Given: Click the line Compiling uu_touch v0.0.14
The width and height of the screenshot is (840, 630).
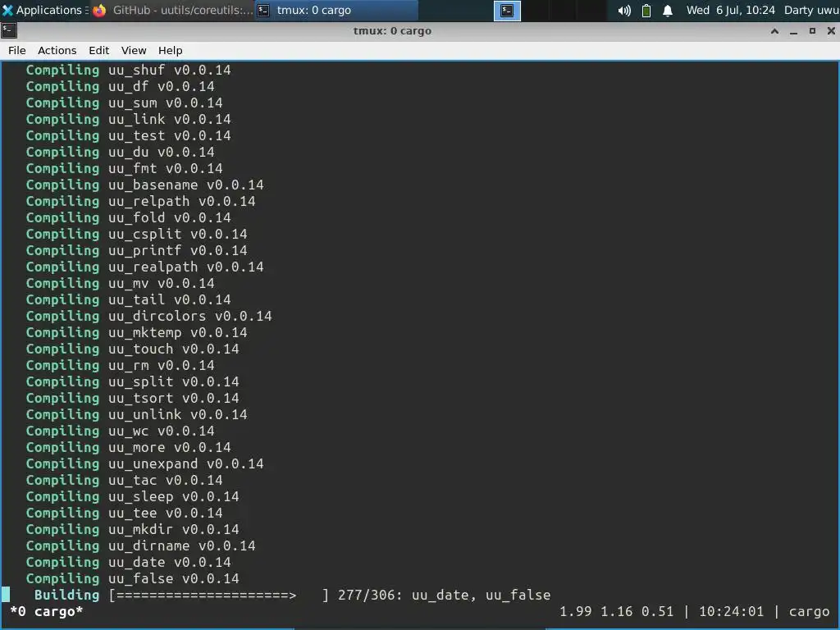Looking at the screenshot, I should tap(132, 349).
